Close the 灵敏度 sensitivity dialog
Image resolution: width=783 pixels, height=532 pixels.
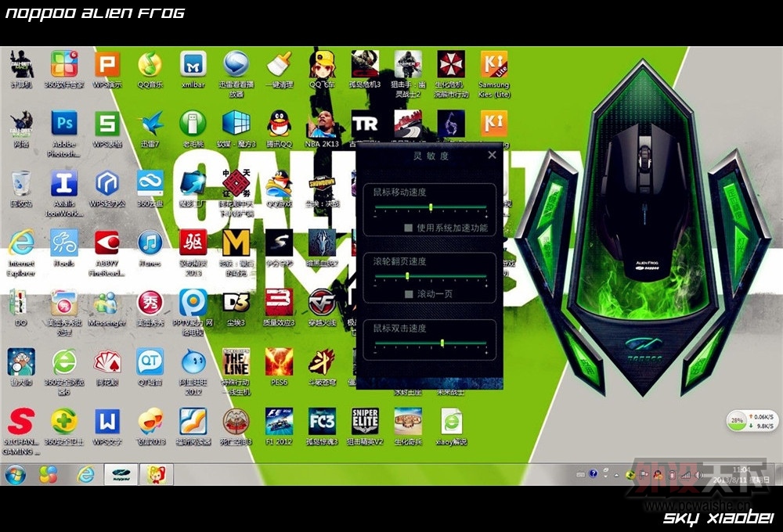click(x=492, y=155)
